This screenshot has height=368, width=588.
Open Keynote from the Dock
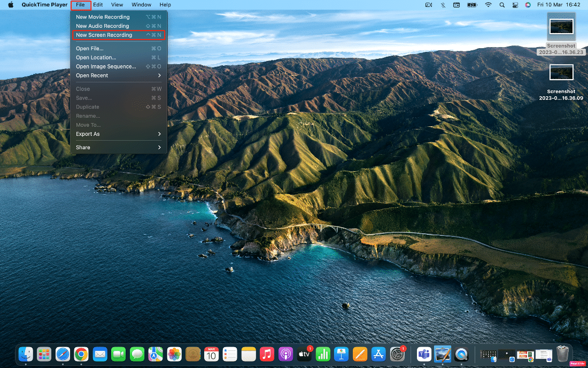coord(341,354)
